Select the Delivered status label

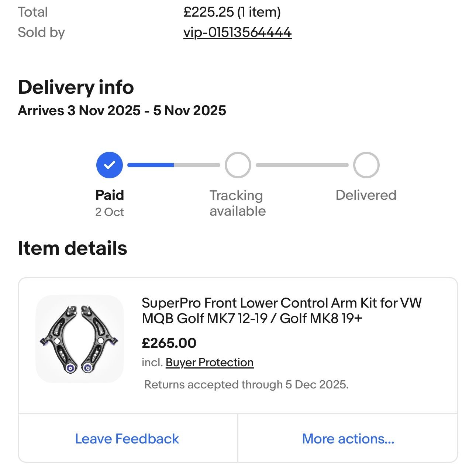pos(366,195)
